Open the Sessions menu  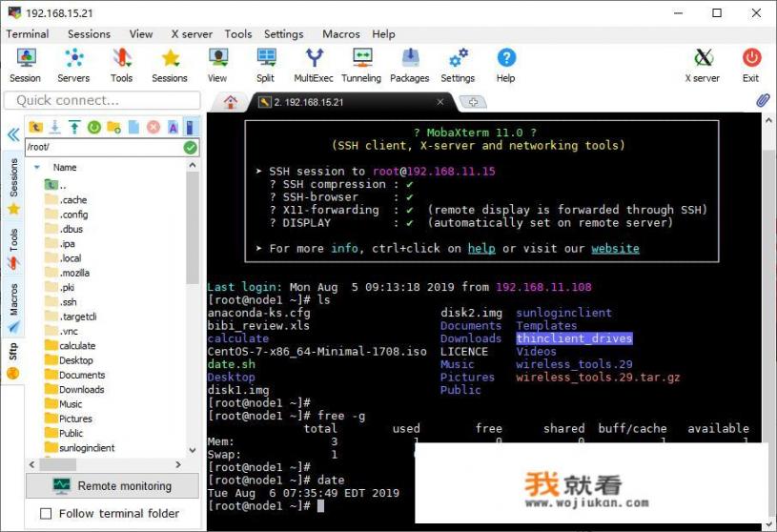click(x=90, y=34)
